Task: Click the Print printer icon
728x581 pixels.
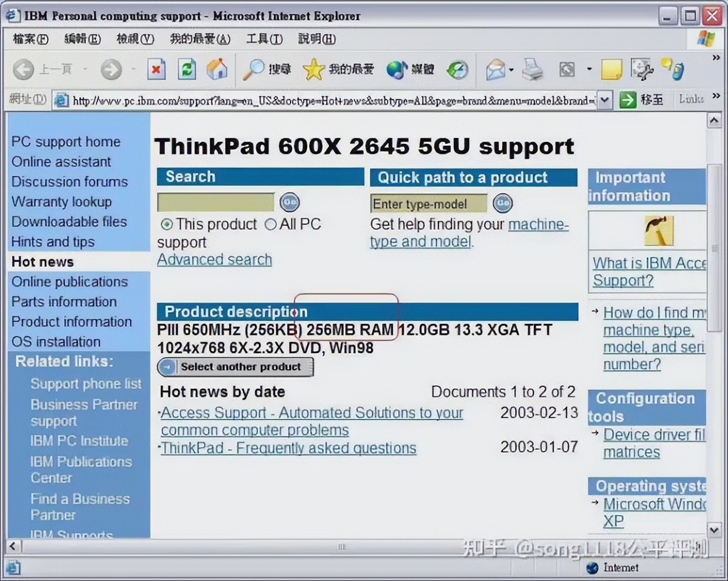Action: coord(533,69)
